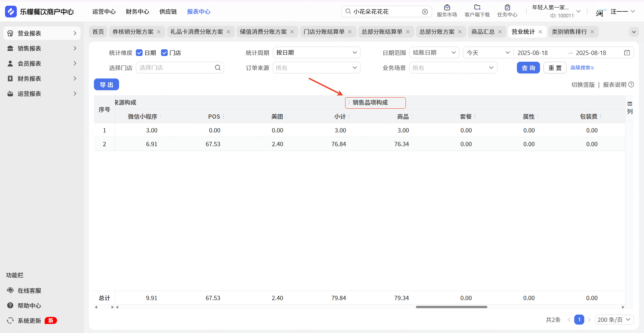Click the next page arrow
Image resolution: width=644 pixels, height=333 pixels.
pos(589,320)
